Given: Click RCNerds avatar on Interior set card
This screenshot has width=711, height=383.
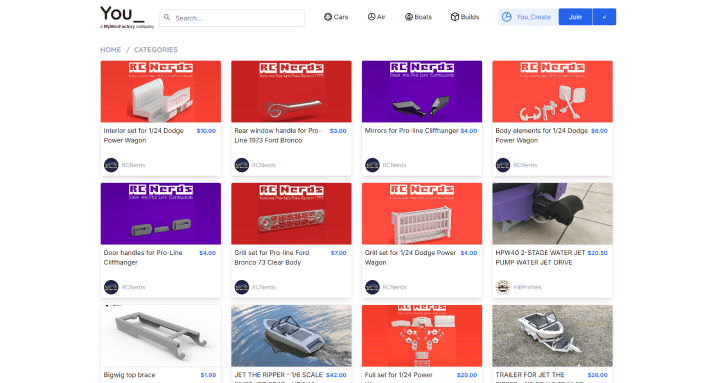Looking at the screenshot, I should click(111, 165).
